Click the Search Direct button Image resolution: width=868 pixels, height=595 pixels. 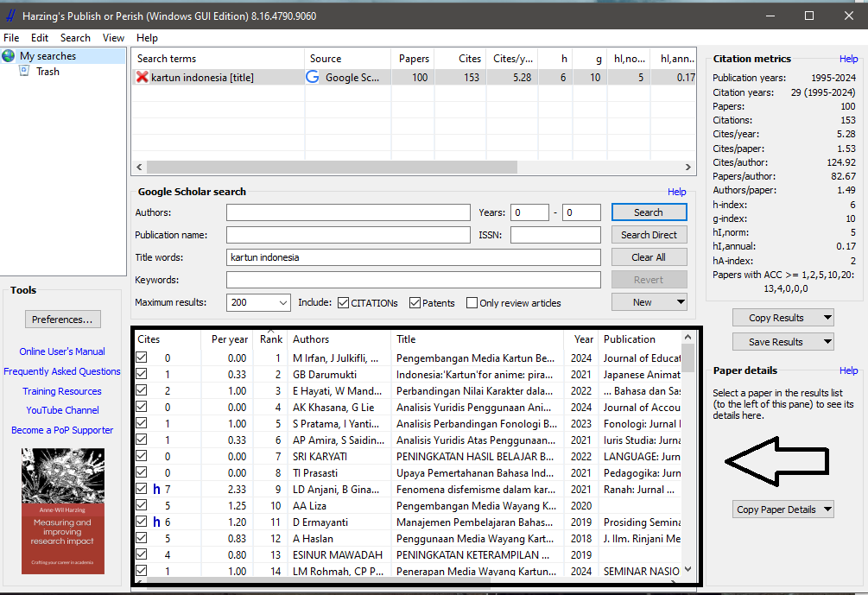point(649,235)
